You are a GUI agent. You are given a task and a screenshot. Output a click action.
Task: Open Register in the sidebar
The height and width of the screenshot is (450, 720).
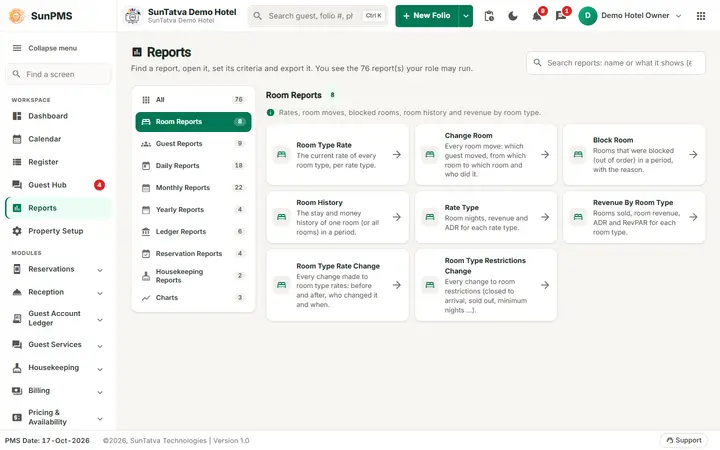coord(58,162)
